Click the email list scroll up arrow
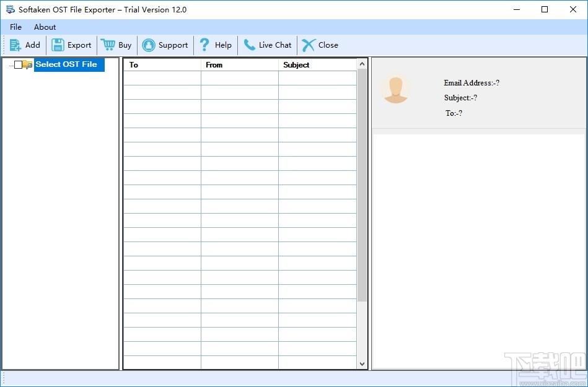 point(362,64)
